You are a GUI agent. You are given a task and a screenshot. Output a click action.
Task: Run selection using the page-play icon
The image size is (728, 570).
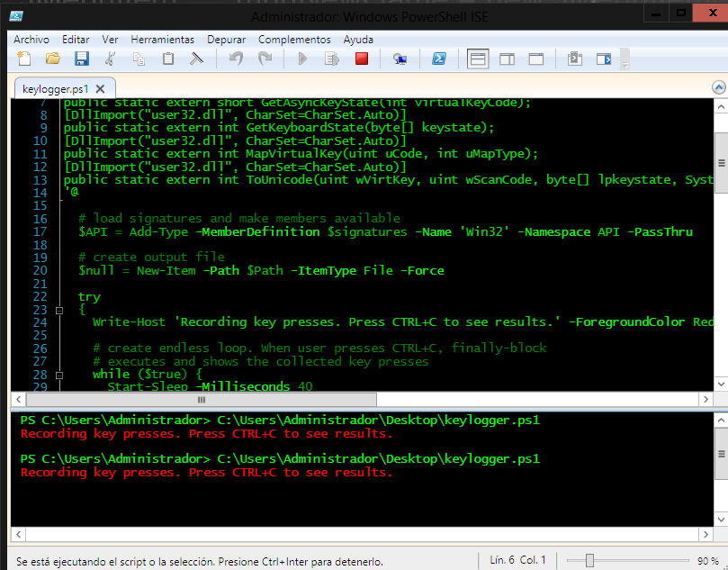[x=332, y=59]
